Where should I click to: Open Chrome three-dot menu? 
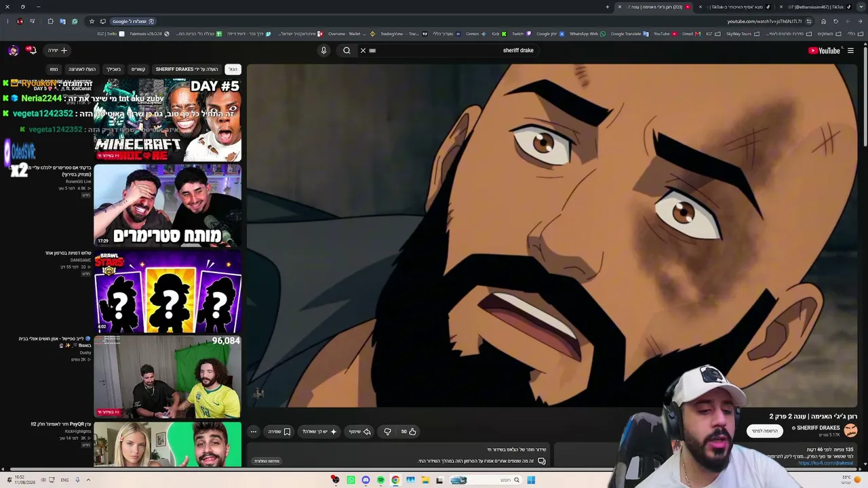(7, 21)
